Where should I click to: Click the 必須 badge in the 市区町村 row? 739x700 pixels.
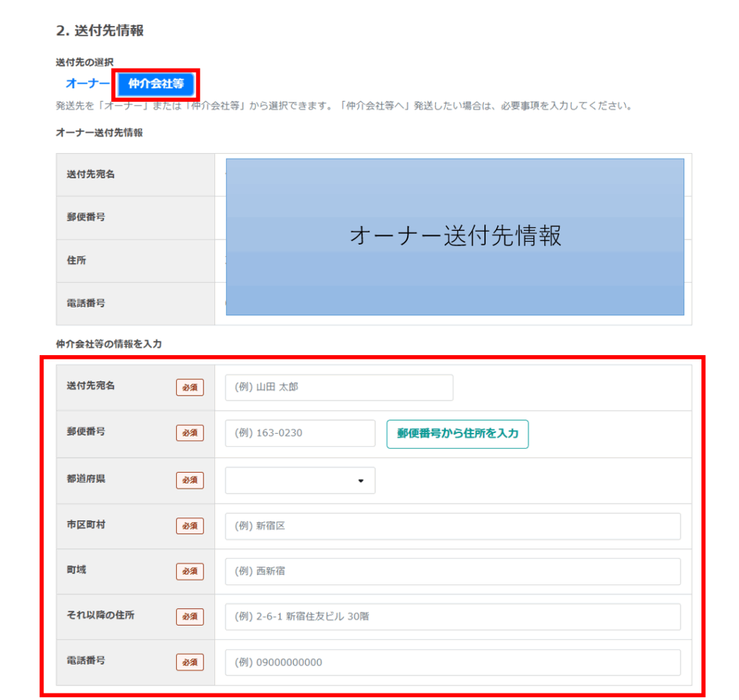click(x=190, y=526)
